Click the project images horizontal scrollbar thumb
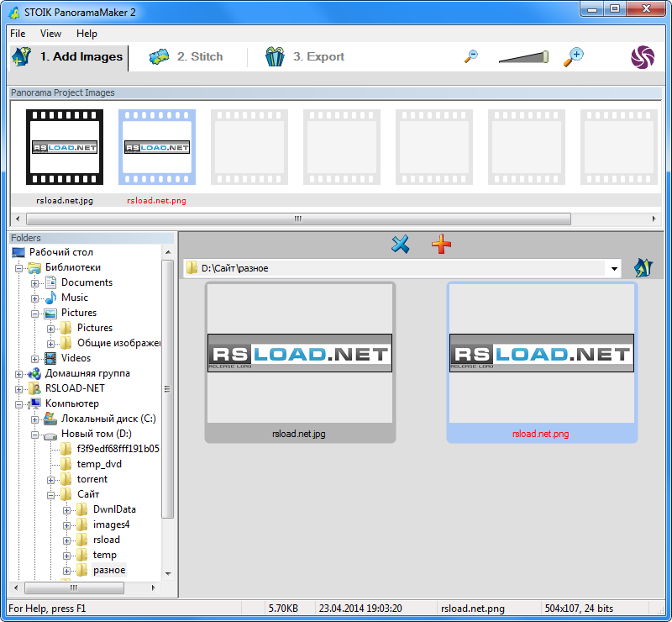 coord(298,219)
